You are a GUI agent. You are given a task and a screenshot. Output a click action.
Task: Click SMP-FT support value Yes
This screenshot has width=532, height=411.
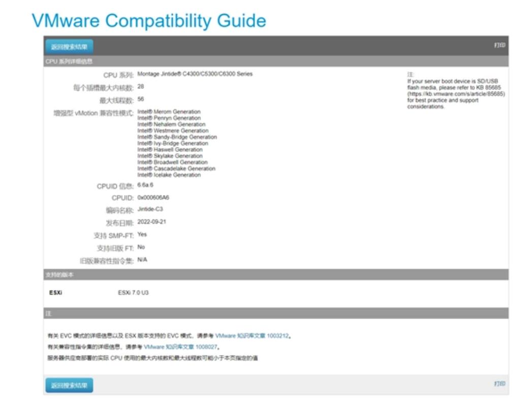tap(142, 234)
